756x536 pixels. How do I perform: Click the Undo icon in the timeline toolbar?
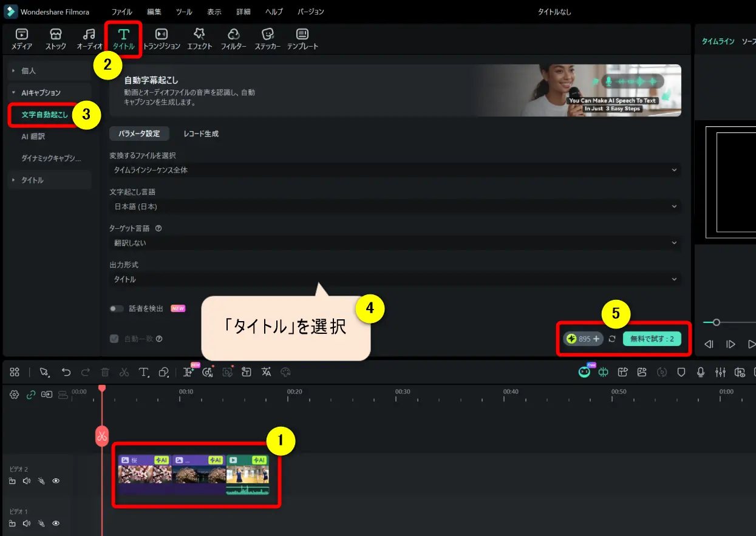(x=66, y=372)
